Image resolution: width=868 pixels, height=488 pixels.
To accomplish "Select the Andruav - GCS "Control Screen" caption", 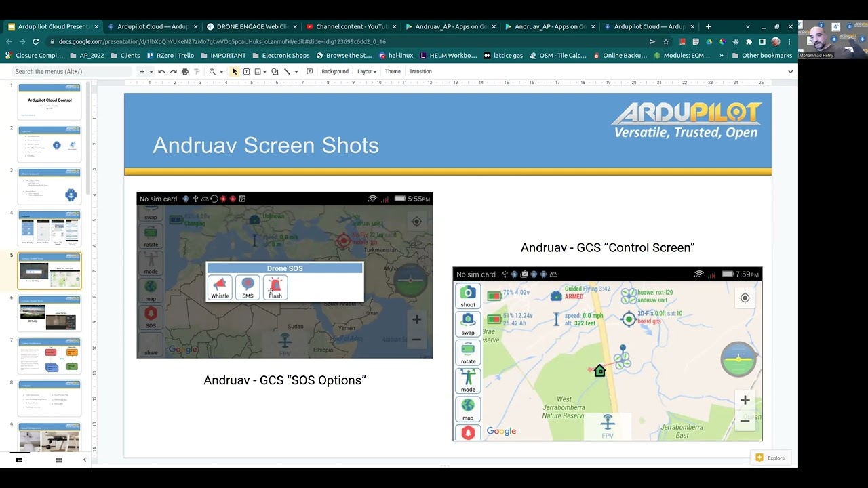I will [608, 247].
